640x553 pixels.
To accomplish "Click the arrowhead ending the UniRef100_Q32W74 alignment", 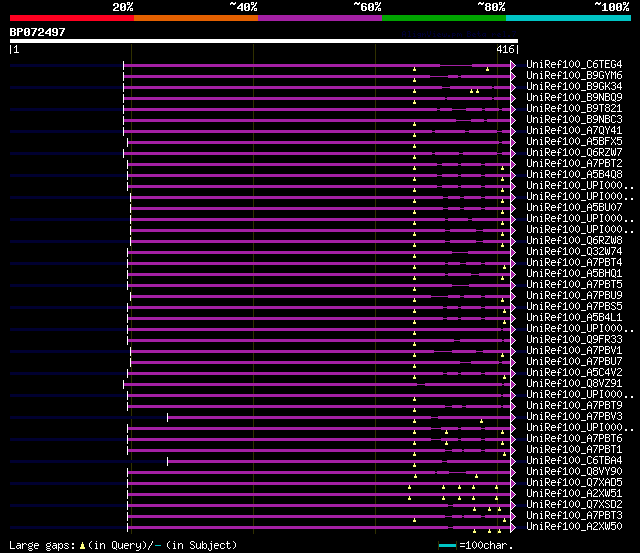I will click(513, 252).
